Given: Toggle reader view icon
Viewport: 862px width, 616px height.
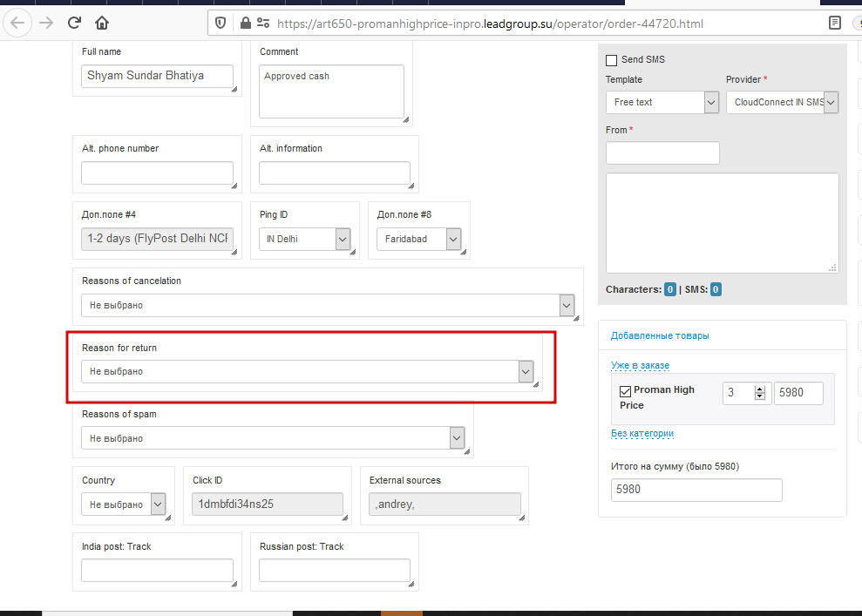Looking at the screenshot, I should click(834, 23).
